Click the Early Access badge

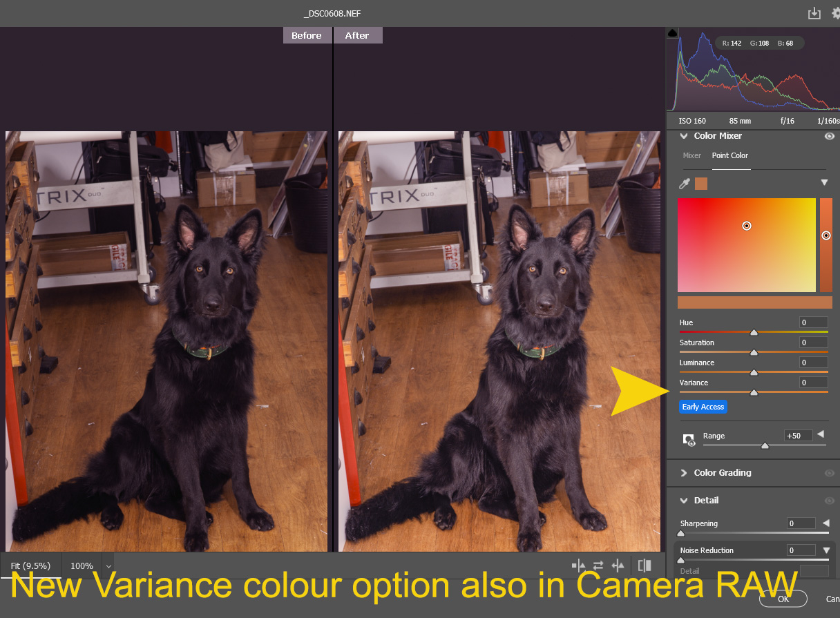pos(703,407)
